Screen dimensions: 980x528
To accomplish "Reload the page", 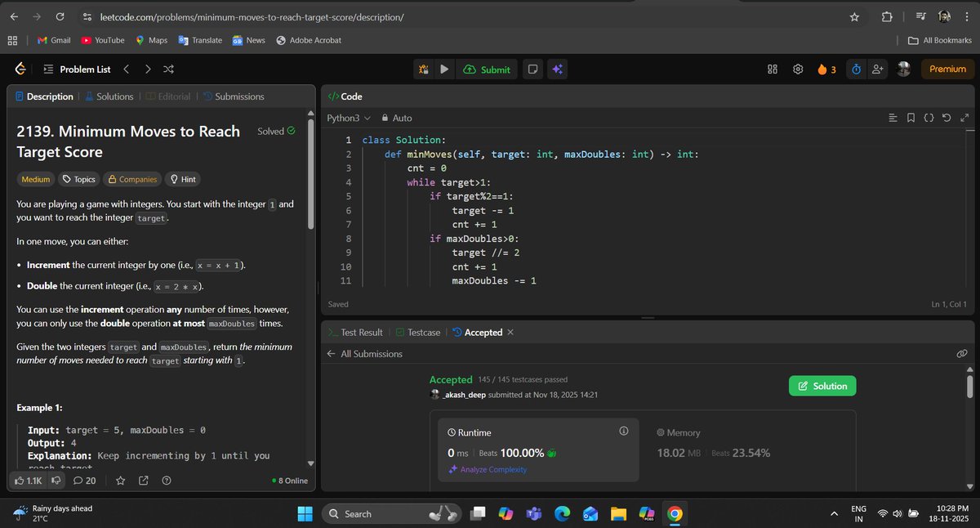I will pyautogui.click(x=60, y=16).
